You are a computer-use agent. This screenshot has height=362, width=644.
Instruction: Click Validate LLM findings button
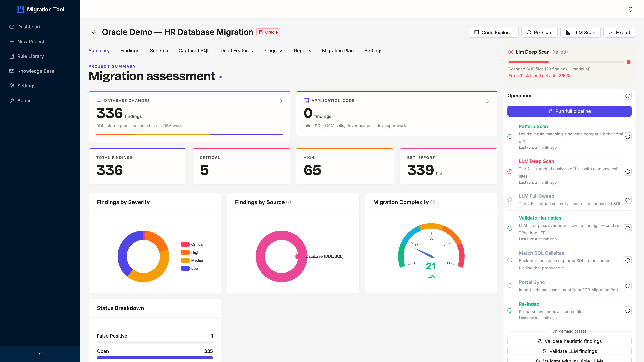coord(569,351)
